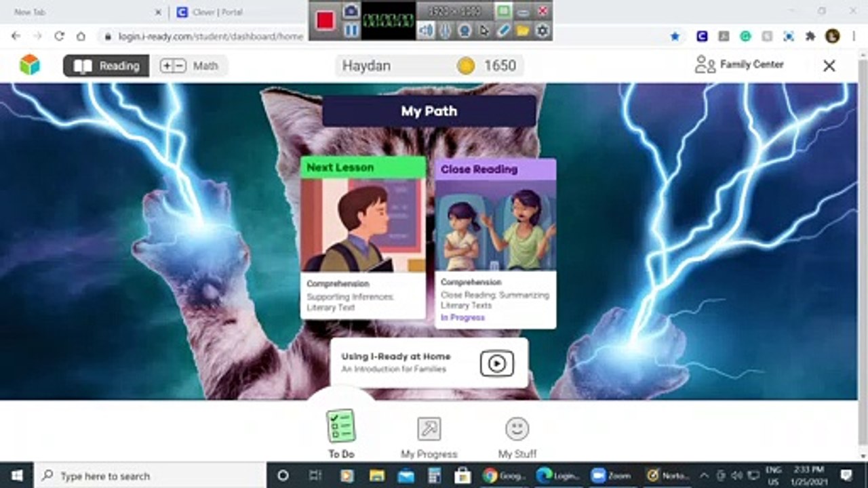Click the In Progress status label

(x=462, y=317)
